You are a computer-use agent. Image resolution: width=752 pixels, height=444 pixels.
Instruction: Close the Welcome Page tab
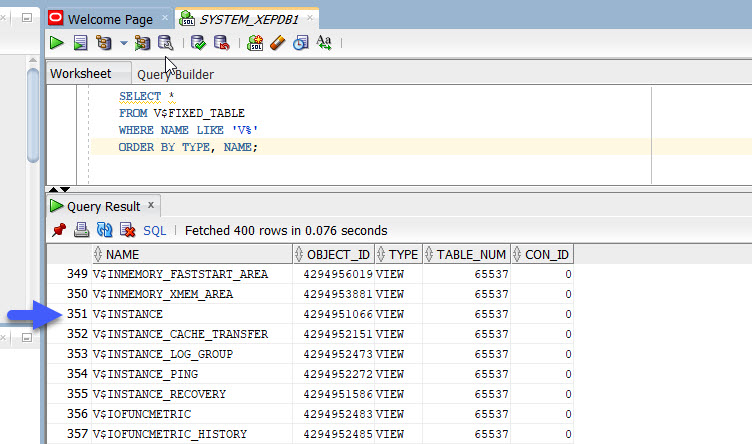coord(165,18)
